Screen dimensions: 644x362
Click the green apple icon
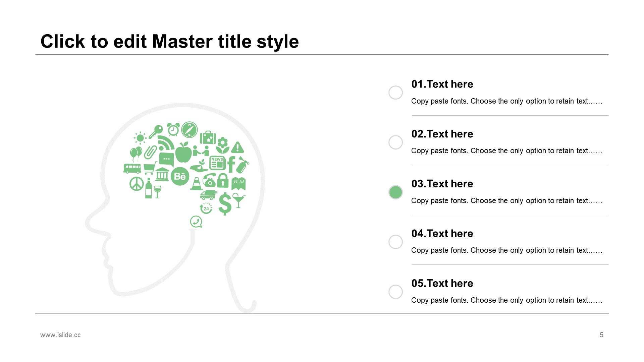pyautogui.click(x=183, y=153)
